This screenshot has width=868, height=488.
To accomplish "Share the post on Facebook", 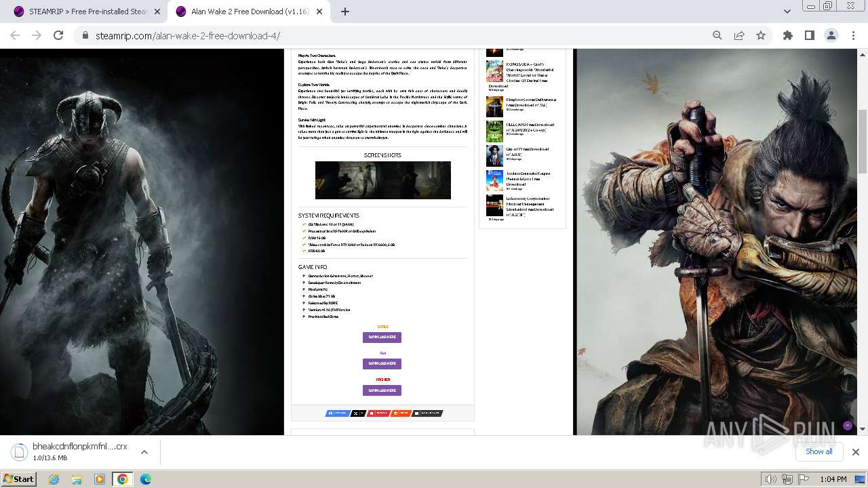I will [338, 413].
